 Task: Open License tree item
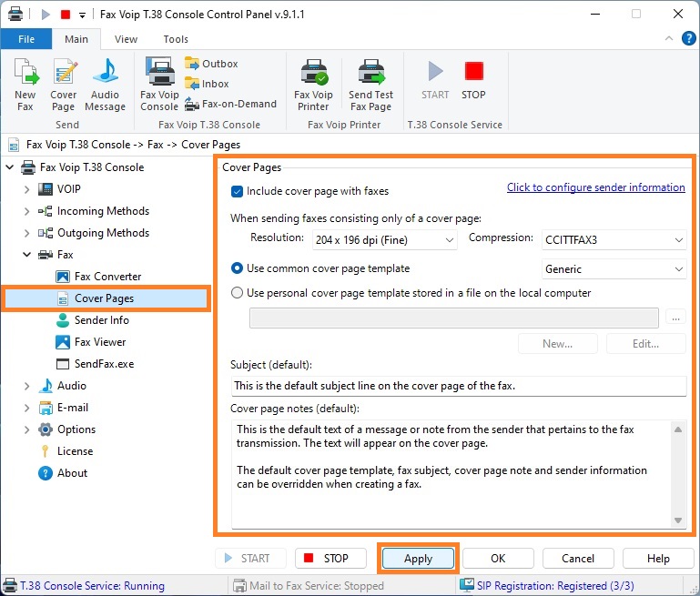66,451
